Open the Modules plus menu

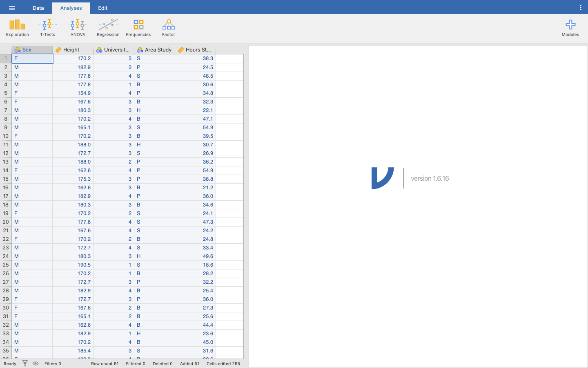[x=570, y=28]
